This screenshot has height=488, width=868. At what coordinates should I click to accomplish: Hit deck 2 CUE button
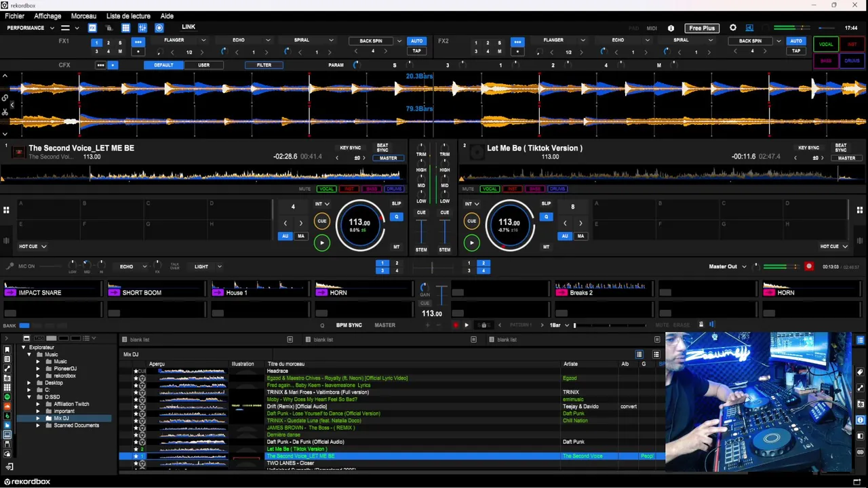point(471,221)
